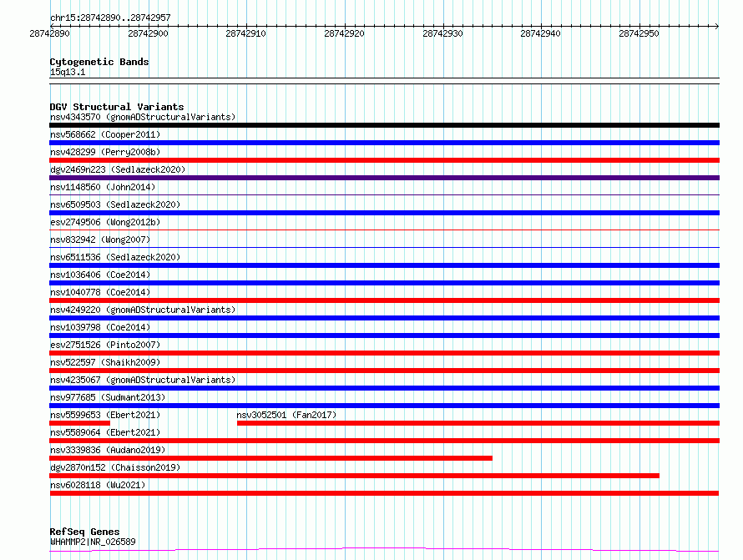Click the nsv832942 (Wong2007) label

(100, 240)
